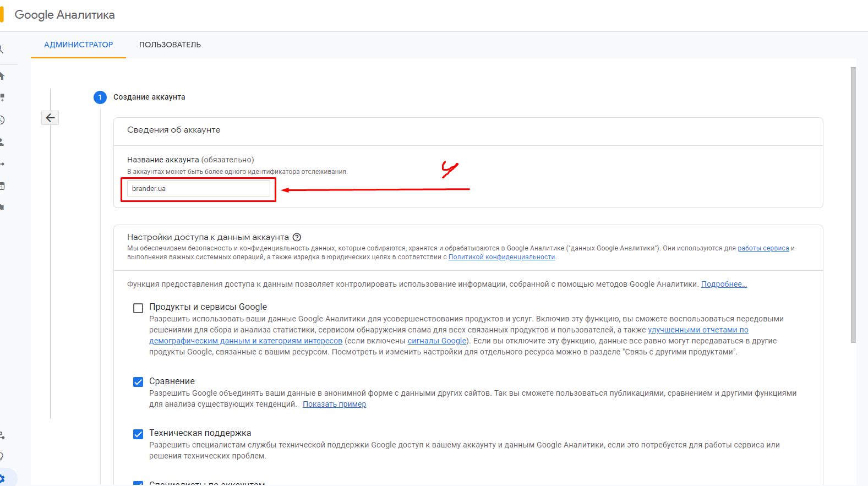Enable Продукты и сервисы Google checkbox

[138, 308]
